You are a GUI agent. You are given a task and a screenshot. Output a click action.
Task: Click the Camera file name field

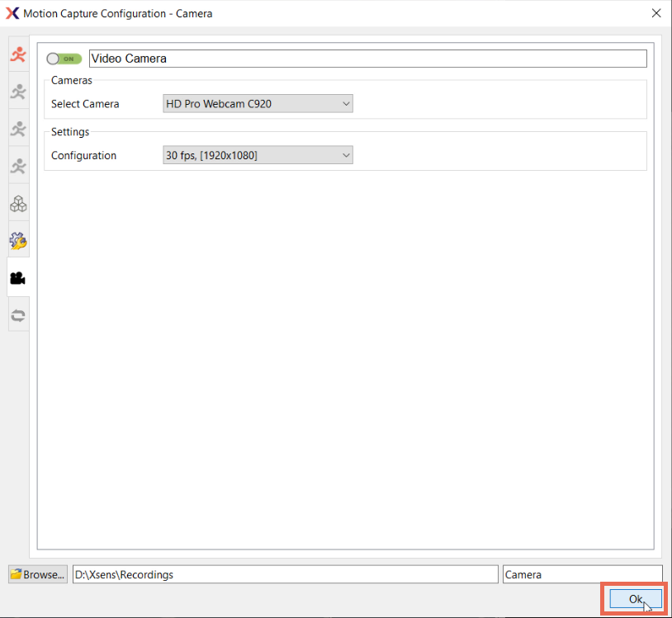582,574
